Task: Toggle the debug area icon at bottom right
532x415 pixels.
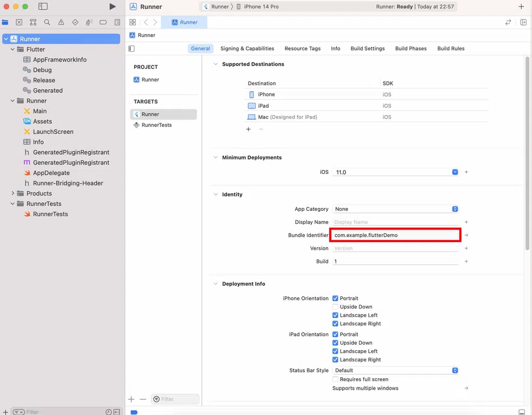Action: tap(522, 412)
